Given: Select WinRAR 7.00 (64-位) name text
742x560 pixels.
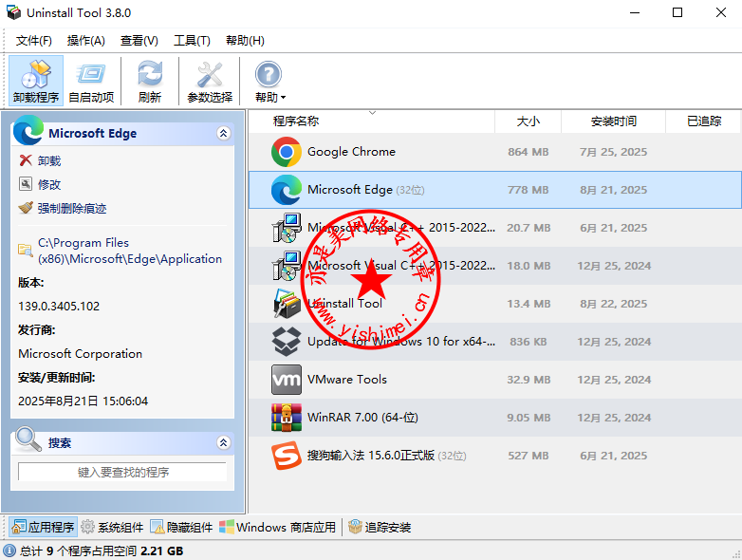Looking at the screenshot, I should (x=362, y=418).
